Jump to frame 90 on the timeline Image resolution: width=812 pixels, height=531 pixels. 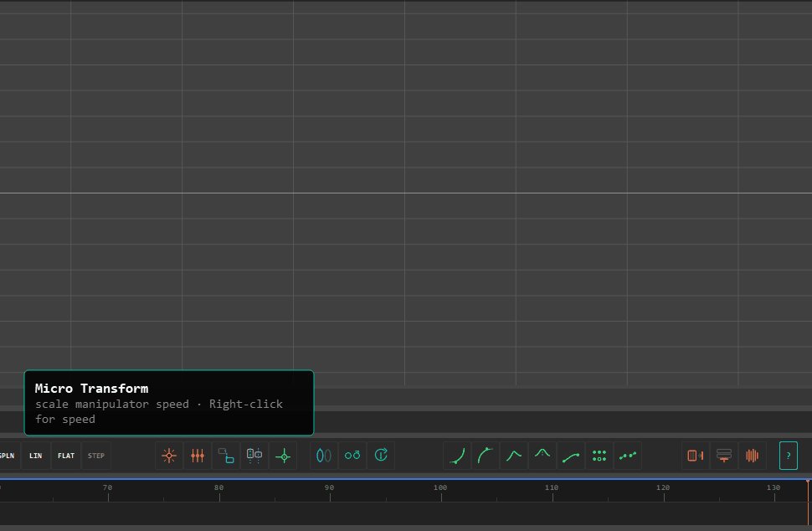329,488
